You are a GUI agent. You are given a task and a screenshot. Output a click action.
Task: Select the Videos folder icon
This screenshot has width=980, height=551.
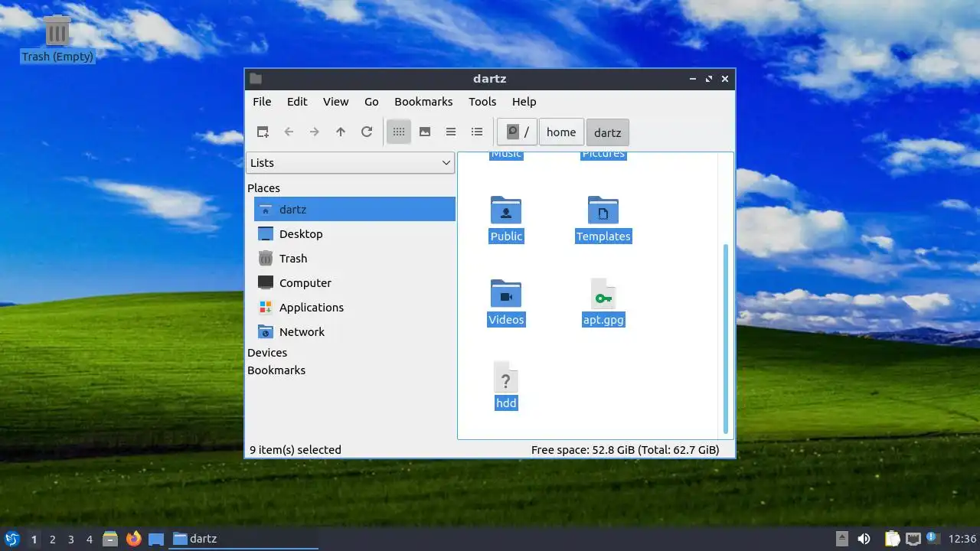tap(506, 293)
